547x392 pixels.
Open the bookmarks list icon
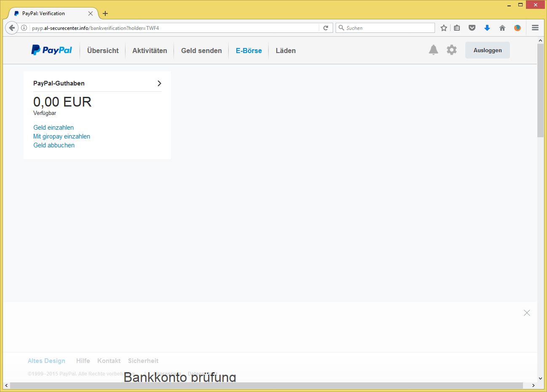457,28
